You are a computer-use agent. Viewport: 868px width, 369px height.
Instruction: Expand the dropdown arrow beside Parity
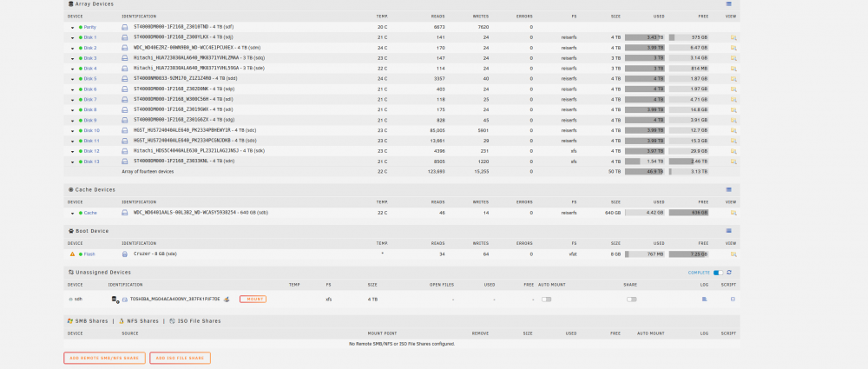click(x=73, y=28)
